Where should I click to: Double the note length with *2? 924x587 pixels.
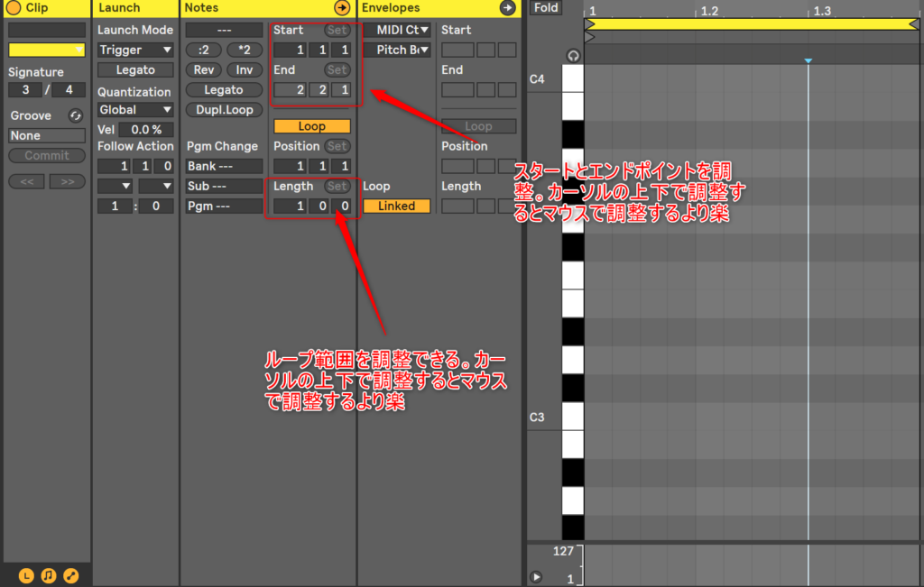244,50
